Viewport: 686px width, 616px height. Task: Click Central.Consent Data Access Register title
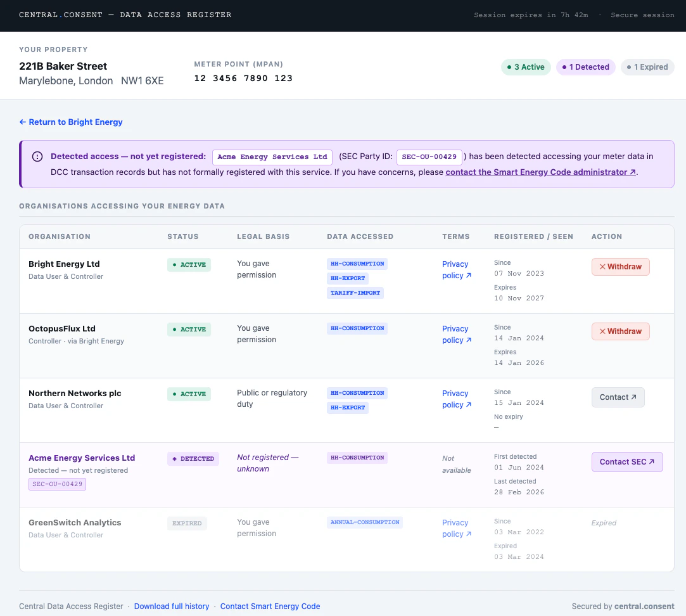point(125,15)
